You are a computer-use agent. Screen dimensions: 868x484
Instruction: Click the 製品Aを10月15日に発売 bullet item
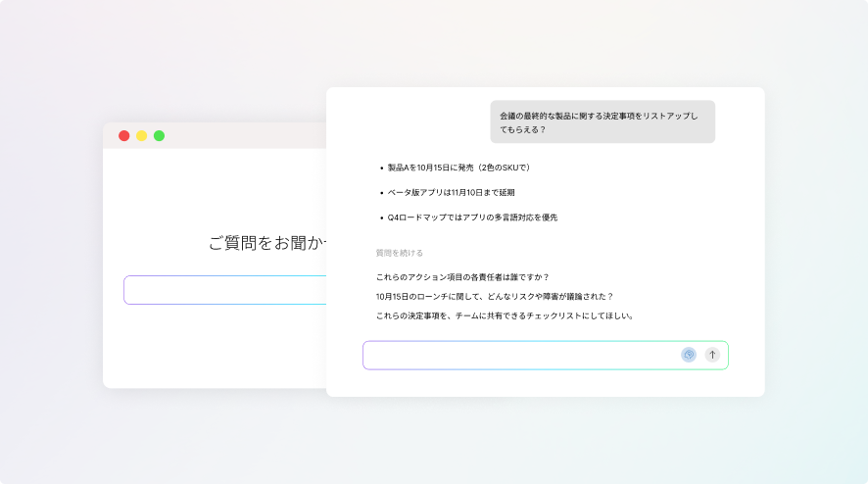click(x=460, y=168)
